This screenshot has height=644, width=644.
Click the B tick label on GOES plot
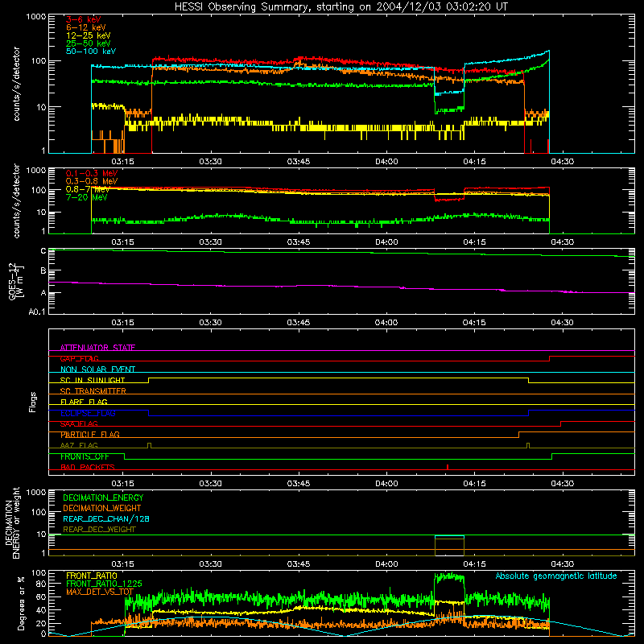pyautogui.click(x=43, y=271)
